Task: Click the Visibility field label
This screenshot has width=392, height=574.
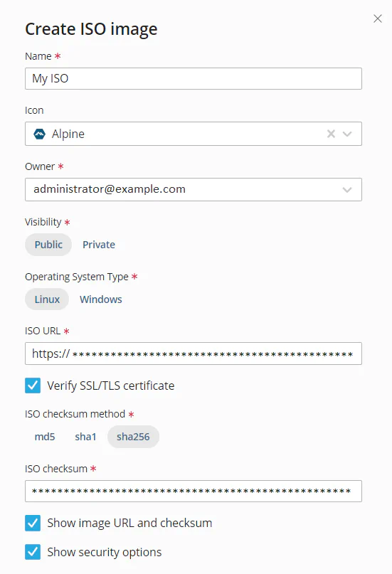Action: 43,222
